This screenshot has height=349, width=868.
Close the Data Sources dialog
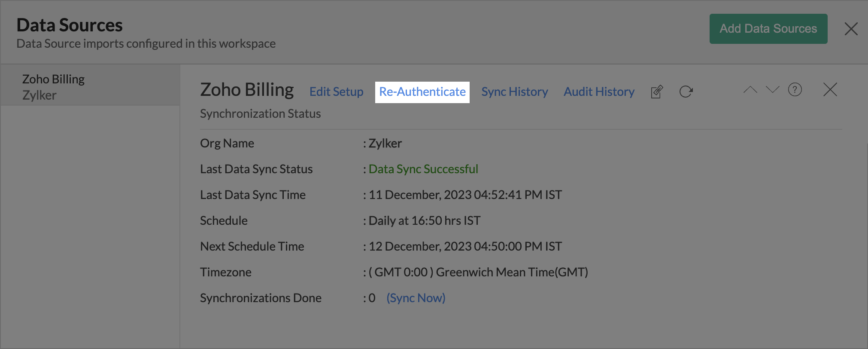(851, 29)
